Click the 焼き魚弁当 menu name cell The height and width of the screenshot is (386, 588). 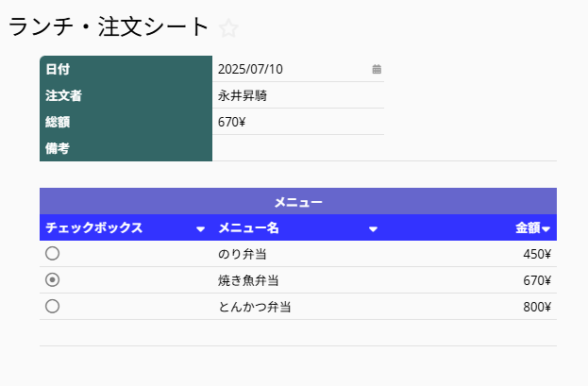pyautogui.click(x=298, y=280)
